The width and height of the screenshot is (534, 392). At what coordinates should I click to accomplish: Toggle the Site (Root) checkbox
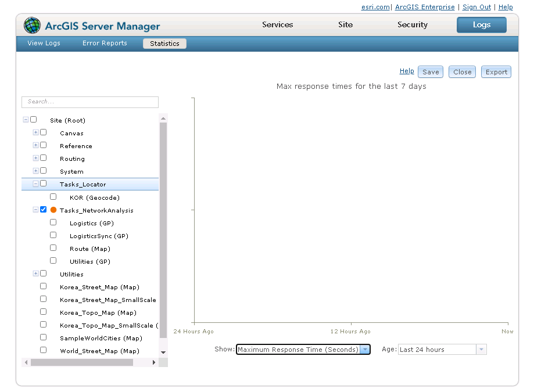33,120
